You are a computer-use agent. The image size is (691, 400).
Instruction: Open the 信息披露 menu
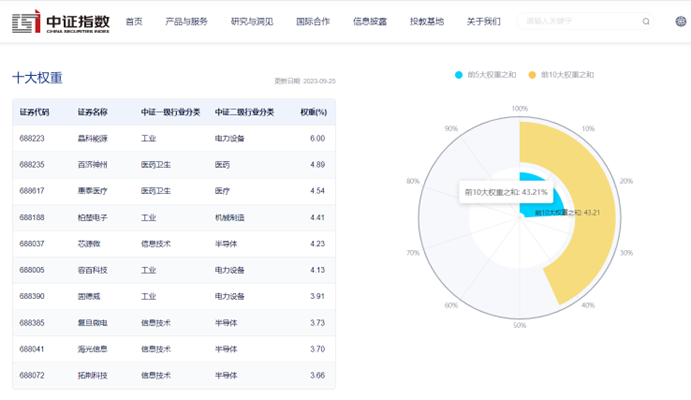pyautogui.click(x=370, y=22)
